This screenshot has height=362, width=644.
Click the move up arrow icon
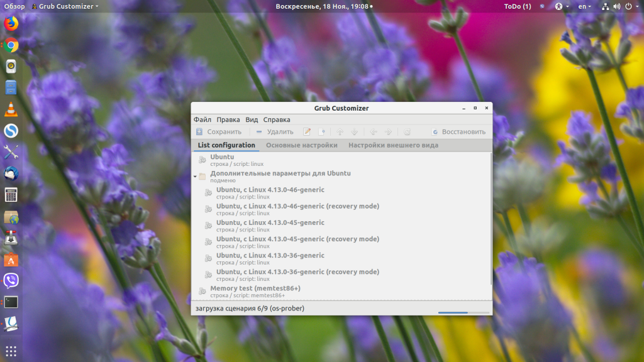[x=340, y=132]
